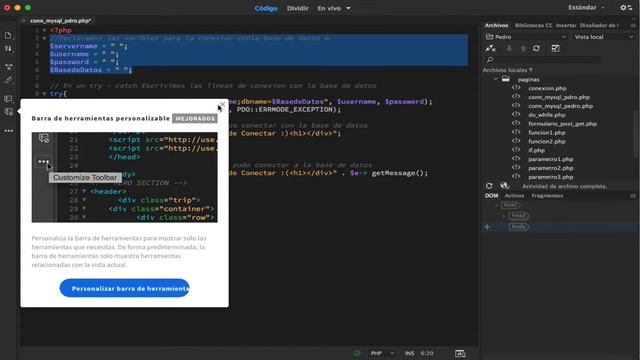Click the toolbar preview image in the popup
640x360 pixels.
(124, 177)
